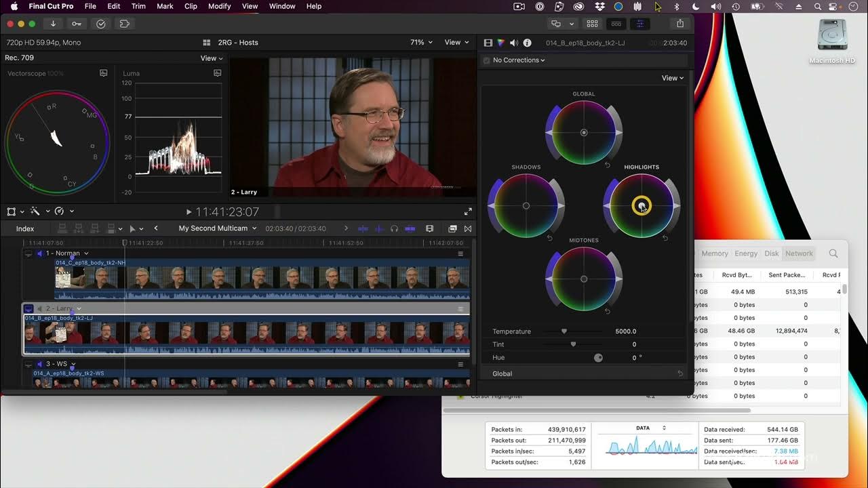
Task: Toggle the inspector sliders toolbar icon
Action: tap(639, 24)
